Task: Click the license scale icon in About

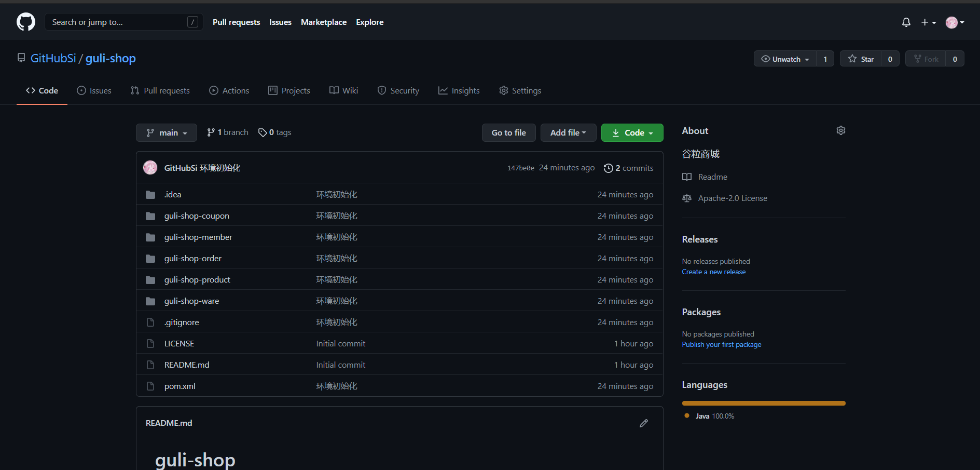Action: [x=687, y=198]
